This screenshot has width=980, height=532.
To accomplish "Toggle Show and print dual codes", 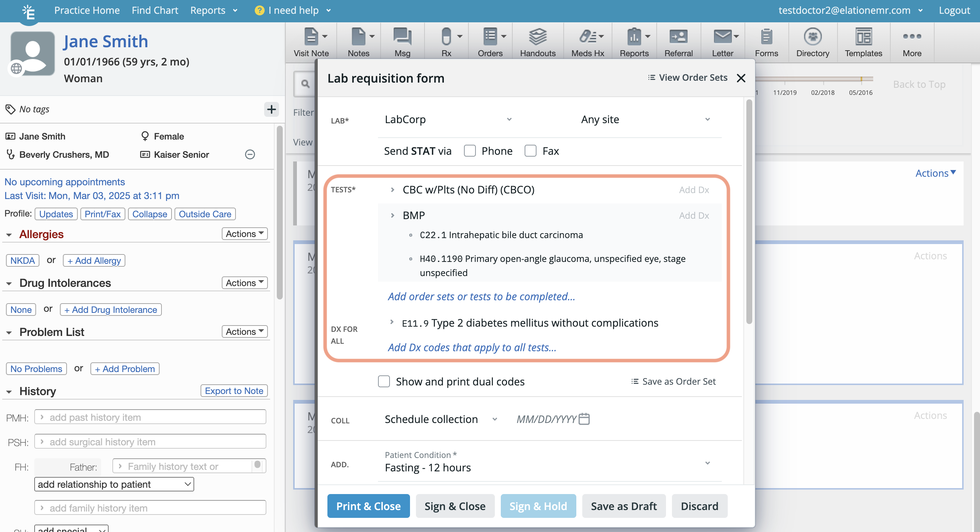I will point(384,381).
